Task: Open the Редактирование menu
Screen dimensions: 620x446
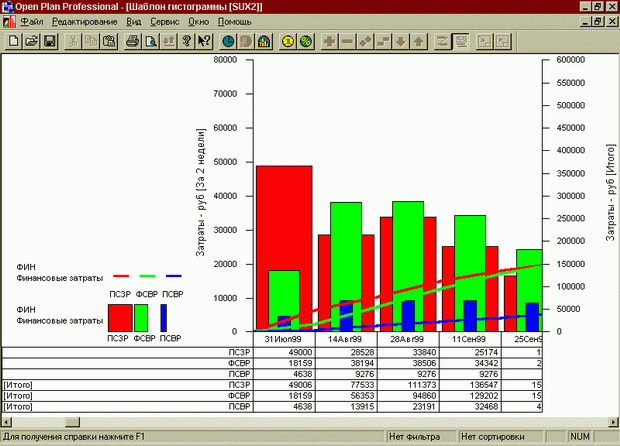Action: click(84, 21)
